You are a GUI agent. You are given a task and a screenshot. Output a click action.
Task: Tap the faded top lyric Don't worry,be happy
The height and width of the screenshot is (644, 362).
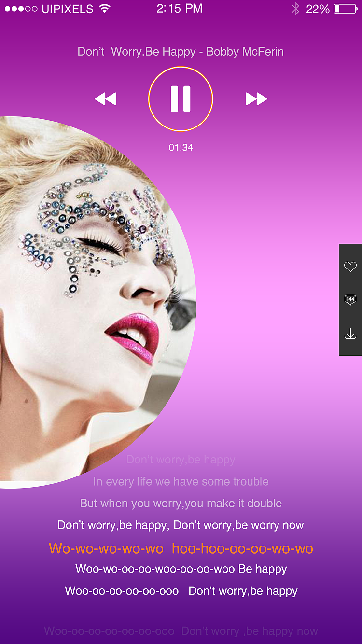pos(181,460)
